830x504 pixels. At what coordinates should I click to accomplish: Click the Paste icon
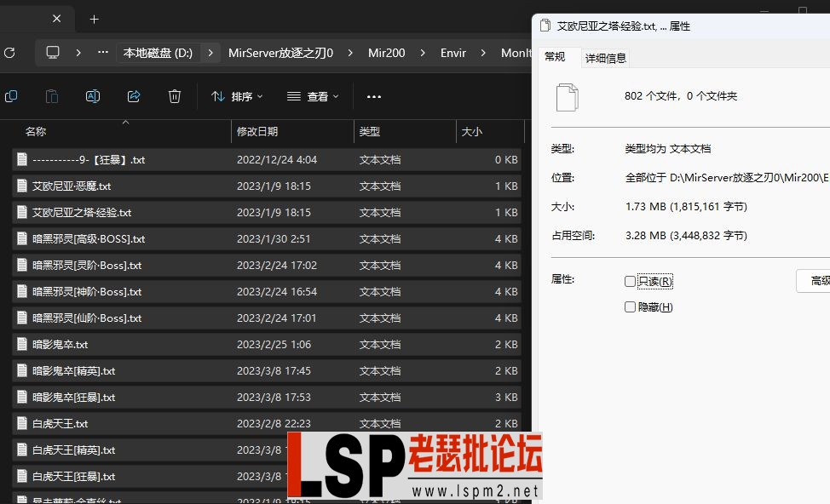51,96
